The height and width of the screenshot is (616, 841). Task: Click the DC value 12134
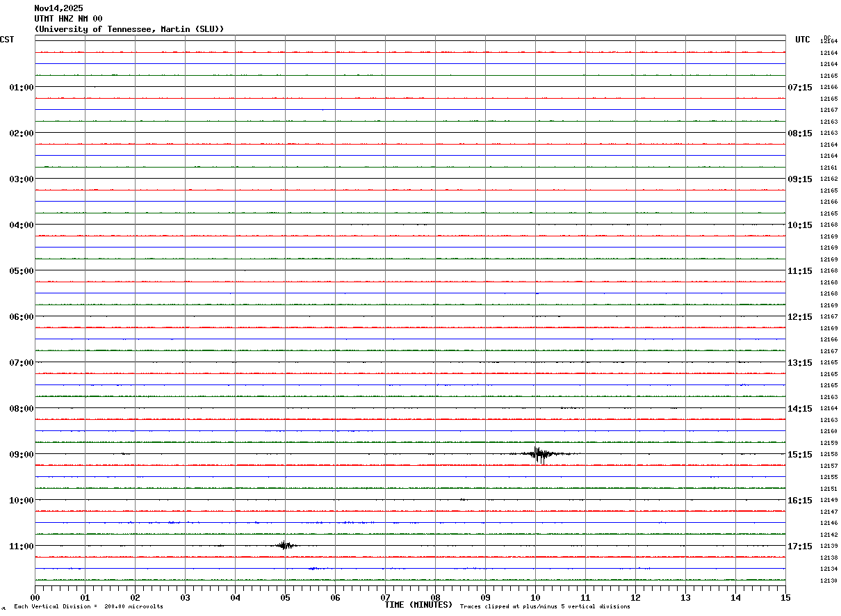[828, 569]
